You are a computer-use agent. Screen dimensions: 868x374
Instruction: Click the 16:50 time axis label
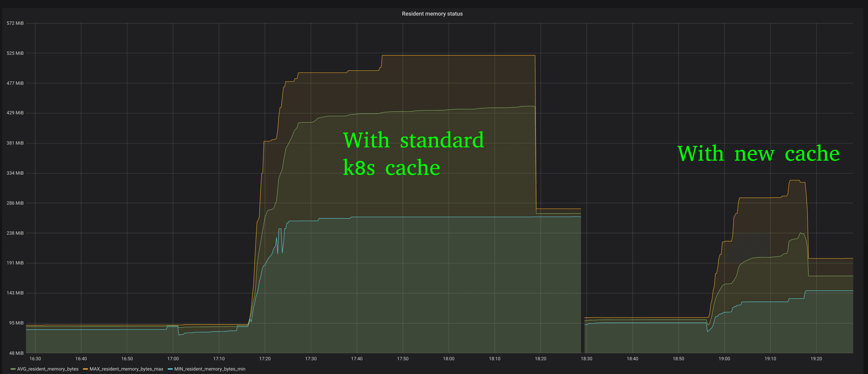pos(127,359)
